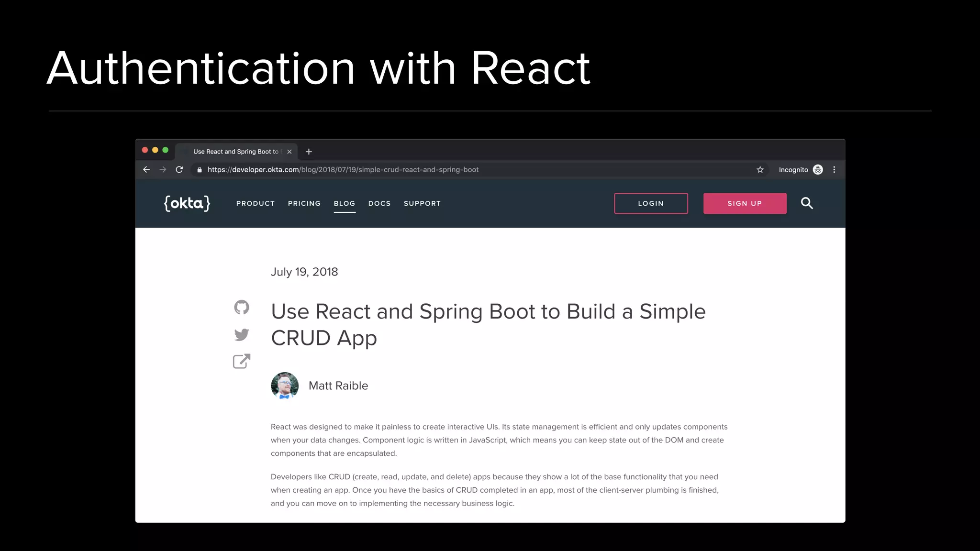Click the Twitter bird share icon
Screen dimensions: 980x551
click(x=242, y=334)
